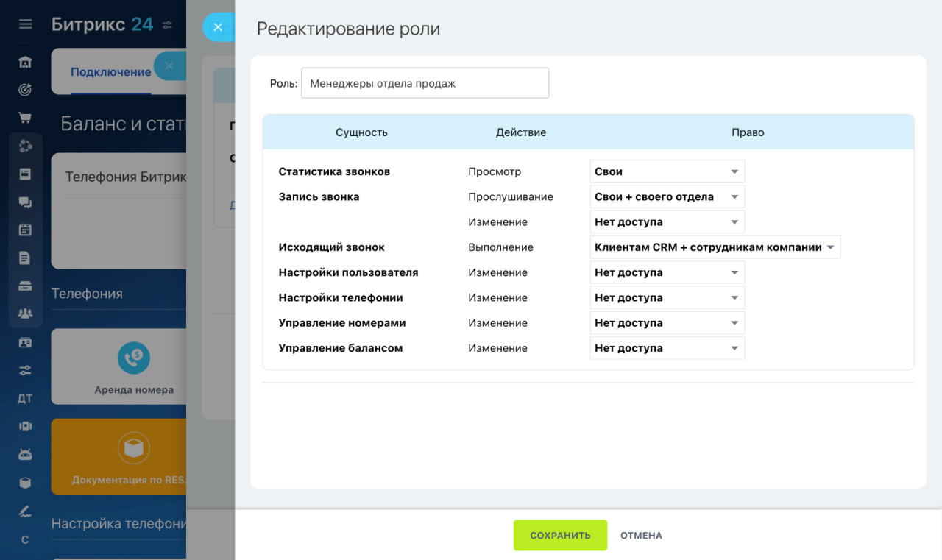Open the card window sidebar icon
The height and width of the screenshot is (560, 942).
(x=25, y=174)
